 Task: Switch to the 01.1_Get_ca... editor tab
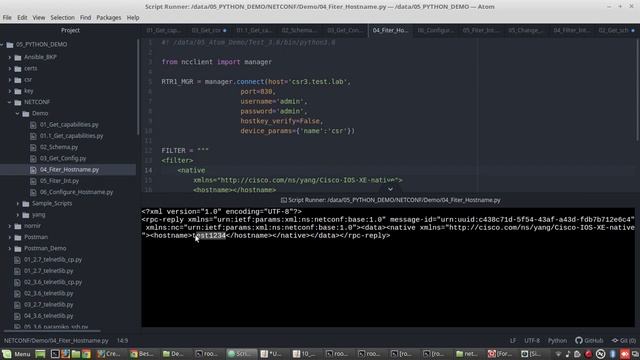[254, 30]
